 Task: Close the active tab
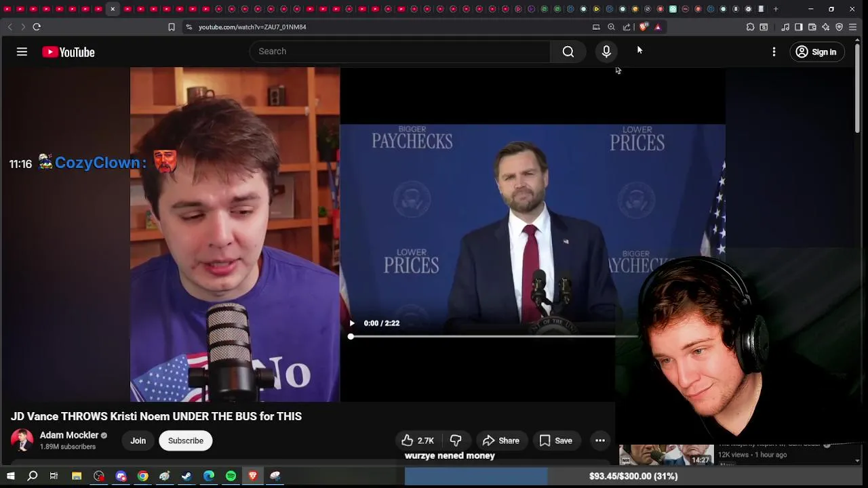pos(113,9)
